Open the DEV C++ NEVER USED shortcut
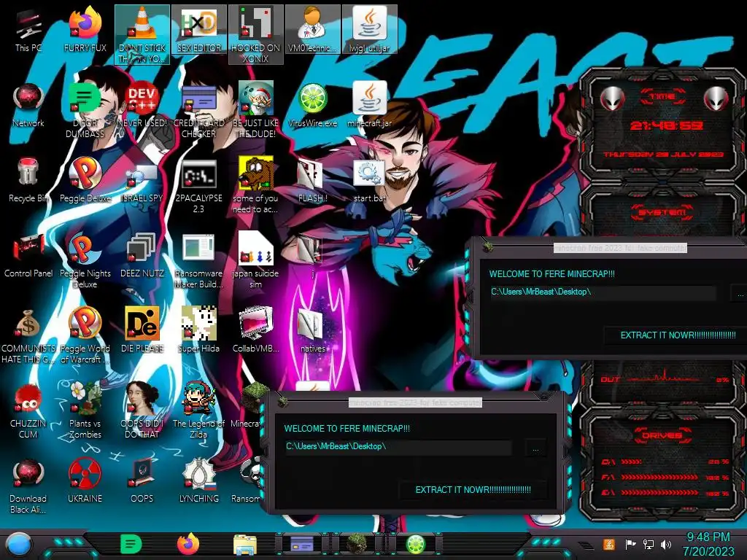 coord(142,105)
